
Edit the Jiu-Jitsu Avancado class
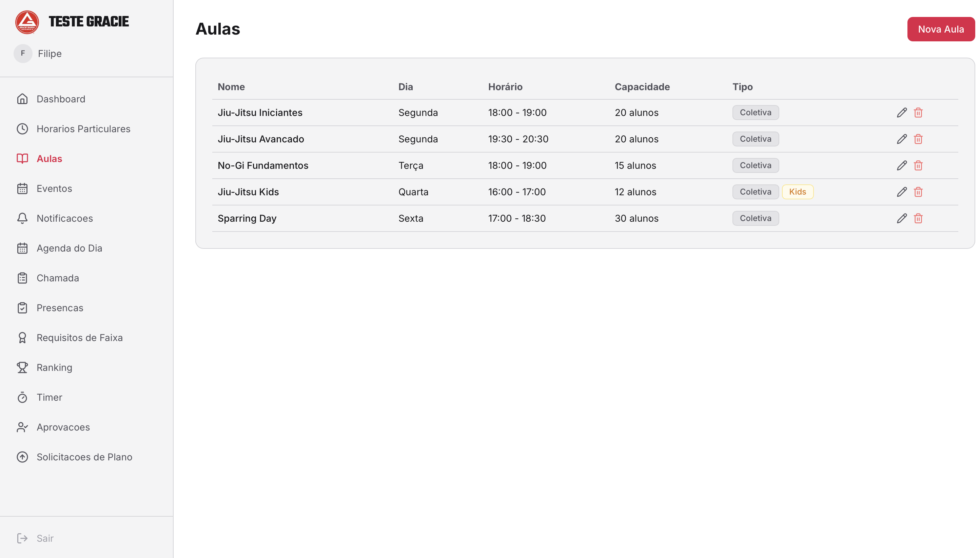(x=902, y=139)
